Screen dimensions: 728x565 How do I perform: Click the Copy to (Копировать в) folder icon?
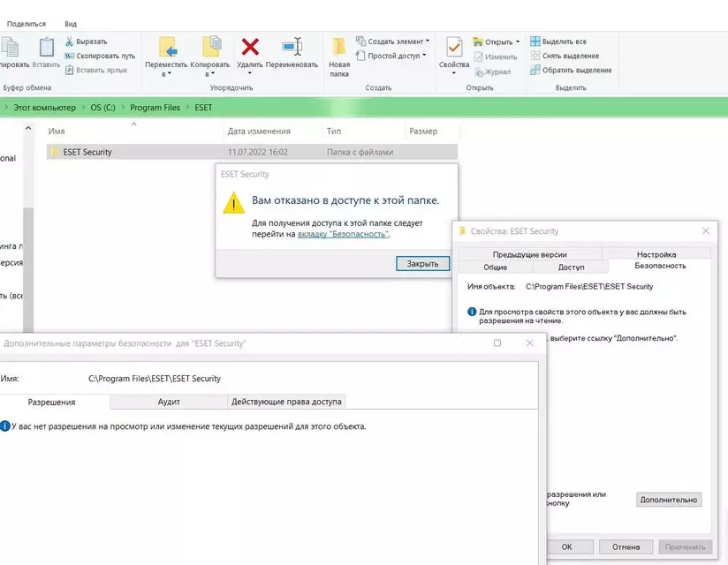tap(212, 47)
